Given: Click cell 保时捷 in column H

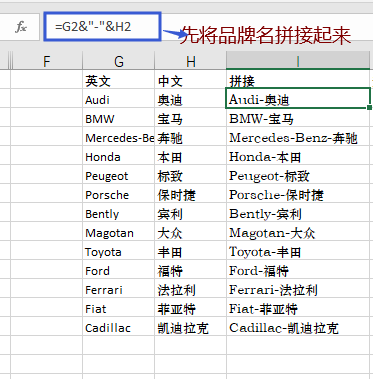Looking at the screenshot, I should pyautogui.click(x=191, y=194).
